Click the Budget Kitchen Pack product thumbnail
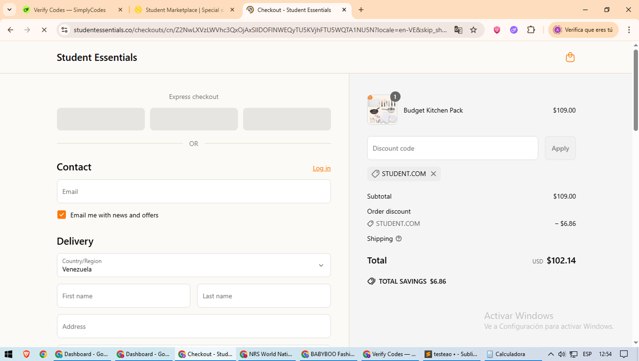 382,110
